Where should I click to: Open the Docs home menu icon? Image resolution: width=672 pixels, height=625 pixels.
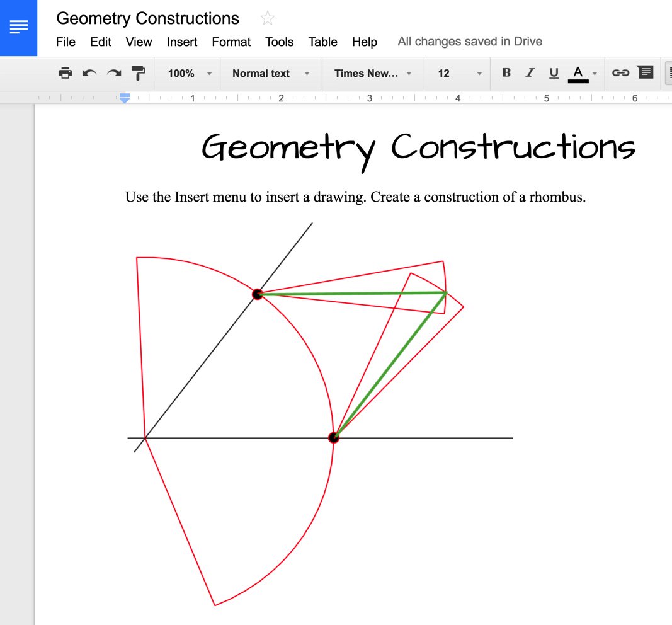click(x=18, y=27)
